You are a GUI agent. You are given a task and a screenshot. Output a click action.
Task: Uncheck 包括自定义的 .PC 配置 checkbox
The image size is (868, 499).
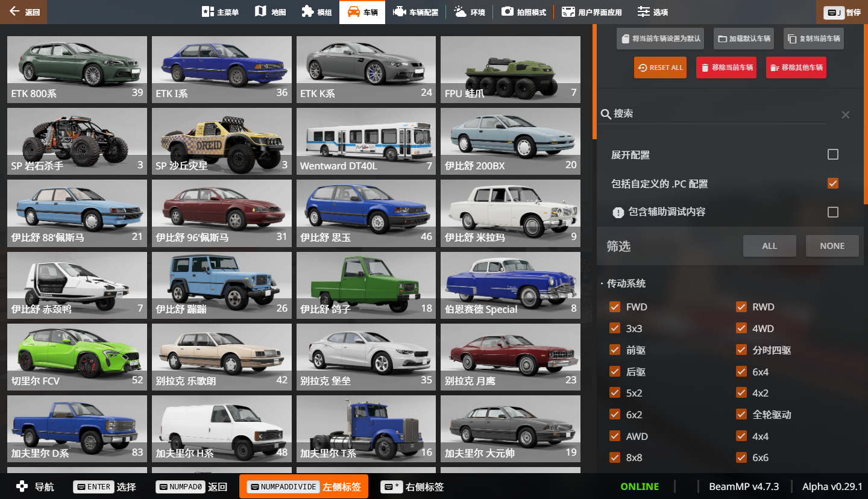[833, 183]
